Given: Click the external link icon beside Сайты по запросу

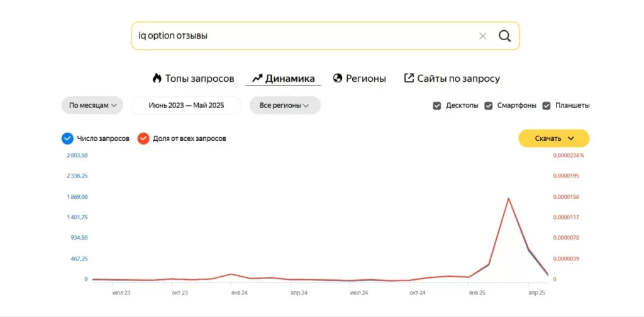Looking at the screenshot, I should coord(409,78).
